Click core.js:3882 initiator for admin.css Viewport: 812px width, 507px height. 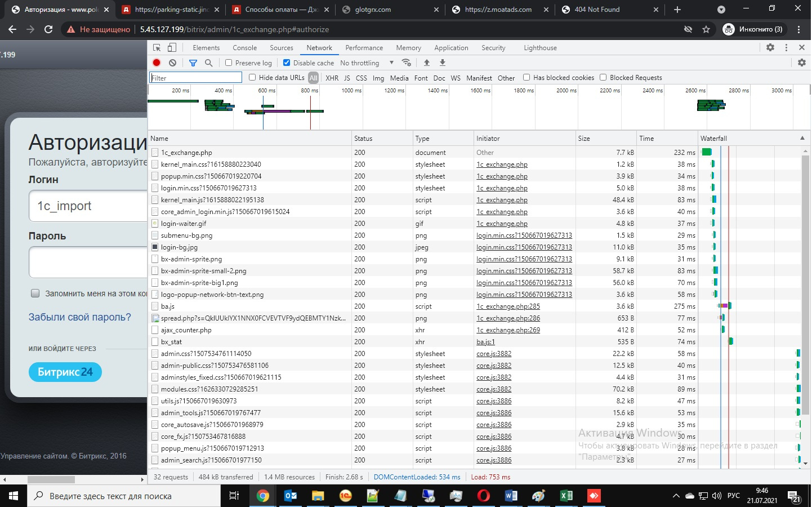pos(494,354)
